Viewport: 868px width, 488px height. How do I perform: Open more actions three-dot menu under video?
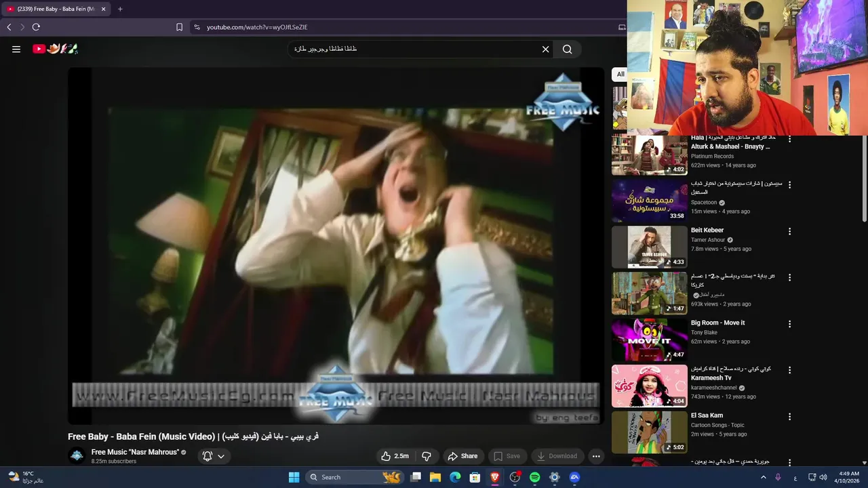point(596,456)
